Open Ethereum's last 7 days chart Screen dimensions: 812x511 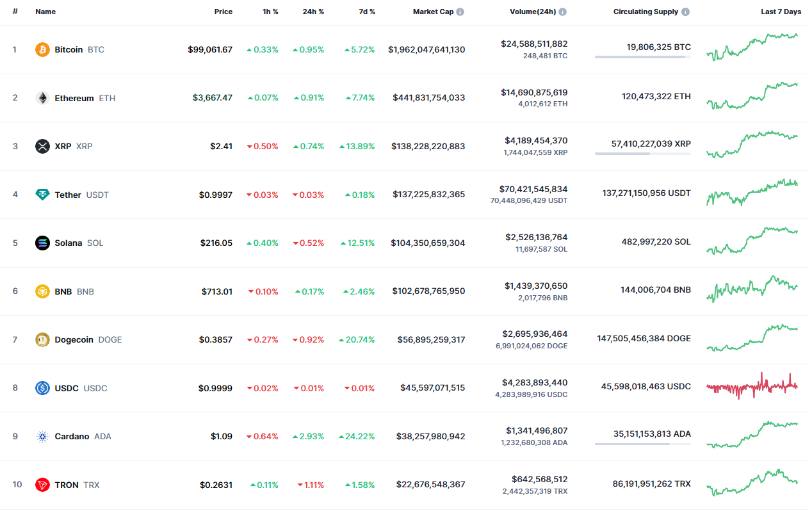pyautogui.click(x=752, y=95)
